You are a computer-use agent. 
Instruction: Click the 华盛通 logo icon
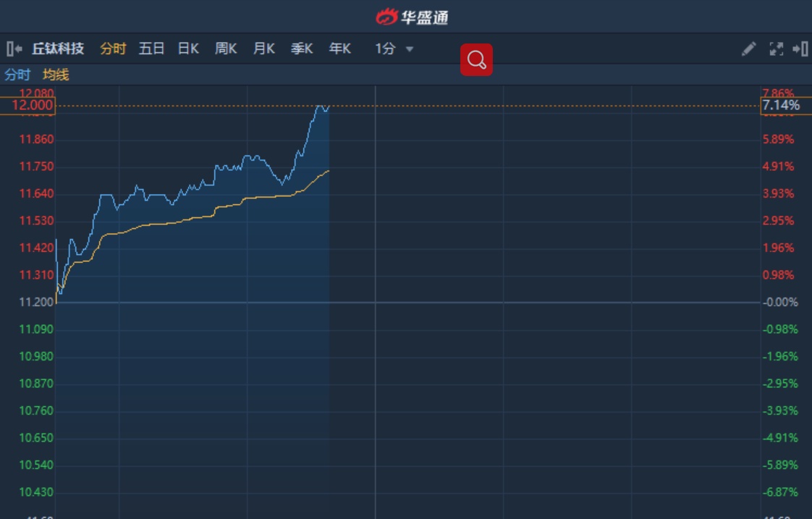386,17
